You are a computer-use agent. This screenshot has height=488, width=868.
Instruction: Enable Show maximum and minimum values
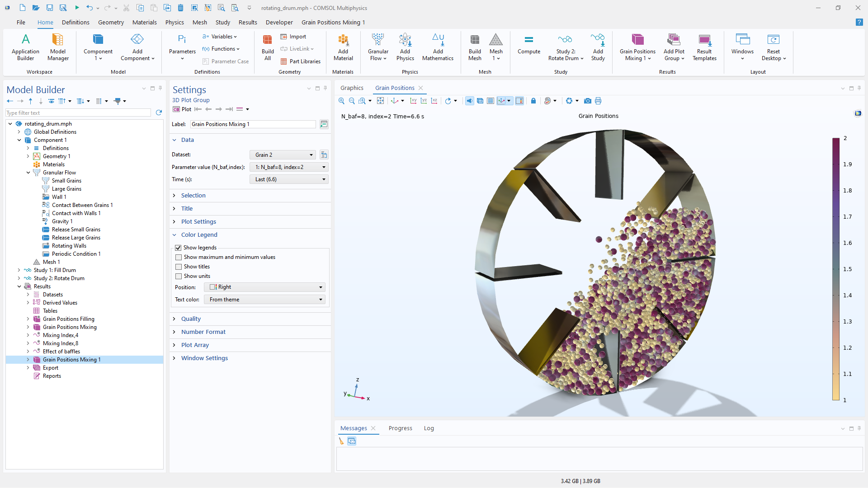point(179,257)
